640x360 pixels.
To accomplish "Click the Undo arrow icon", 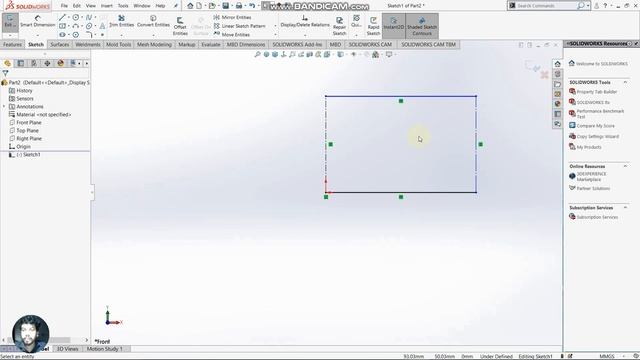I will pyautogui.click(x=252, y=6).
